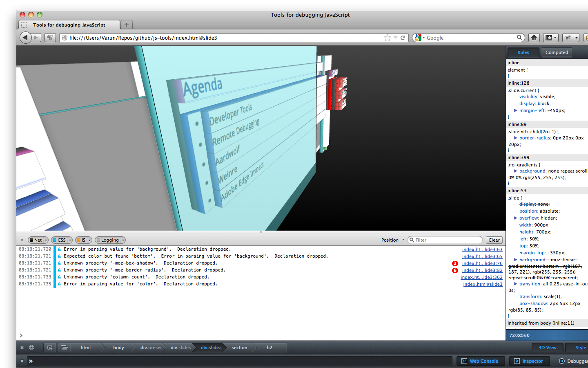The height and width of the screenshot is (368, 588).
Task: Open the console Position dropdown
Action: click(392, 240)
